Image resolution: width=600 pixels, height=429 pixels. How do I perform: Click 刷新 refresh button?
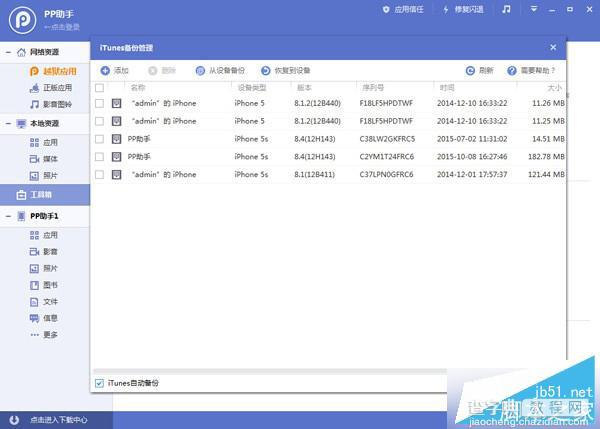coord(479,70)
